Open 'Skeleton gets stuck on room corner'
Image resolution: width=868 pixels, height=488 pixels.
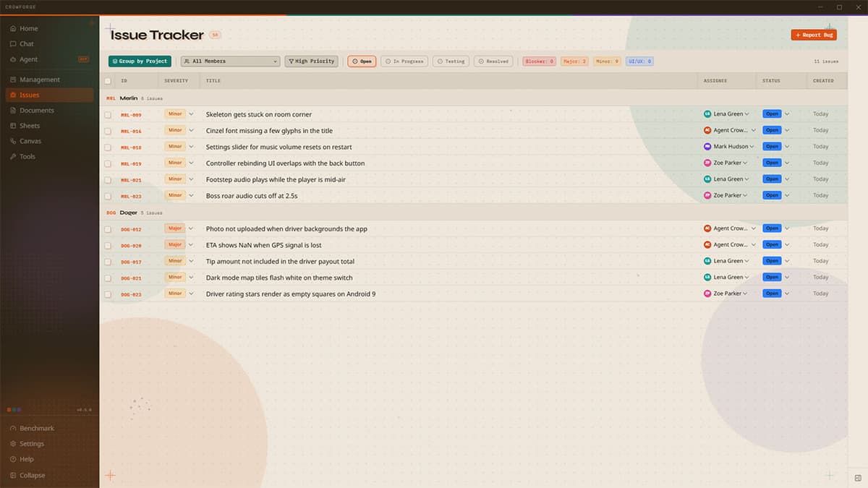(259, 114)
